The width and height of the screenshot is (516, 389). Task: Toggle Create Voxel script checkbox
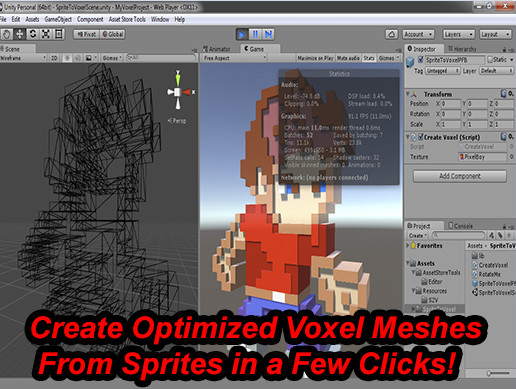click(x=421, y=137)
